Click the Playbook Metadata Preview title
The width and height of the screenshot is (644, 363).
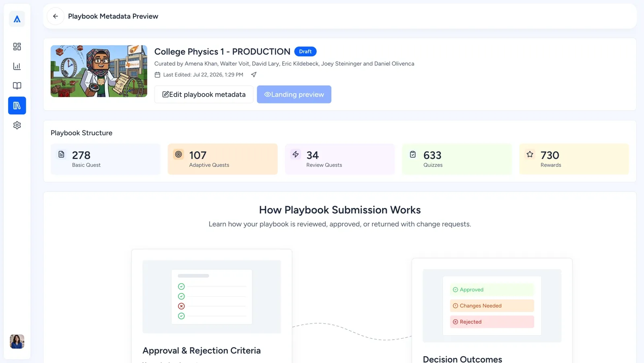coord(113,16)
